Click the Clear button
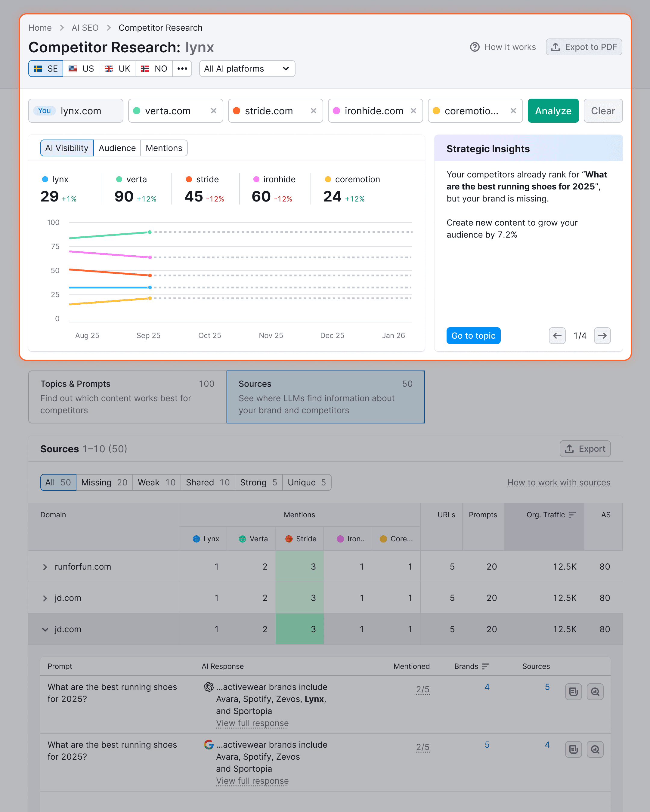The width and height of the screenshot is (650, 812). click(x=603, y=111)
